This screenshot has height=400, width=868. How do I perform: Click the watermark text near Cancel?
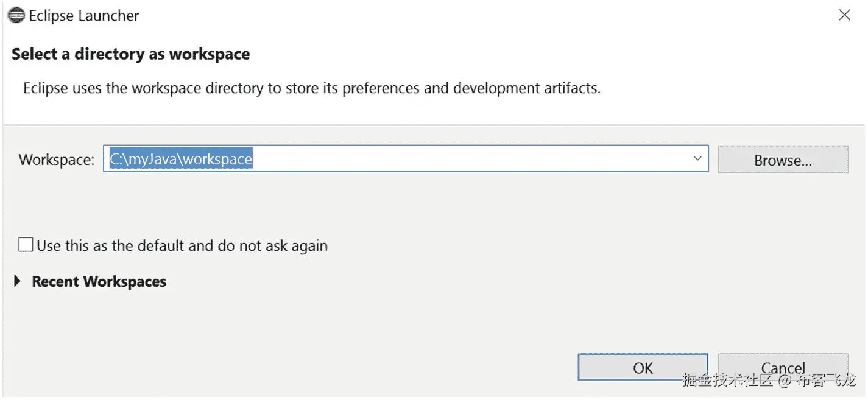point(769,381)
